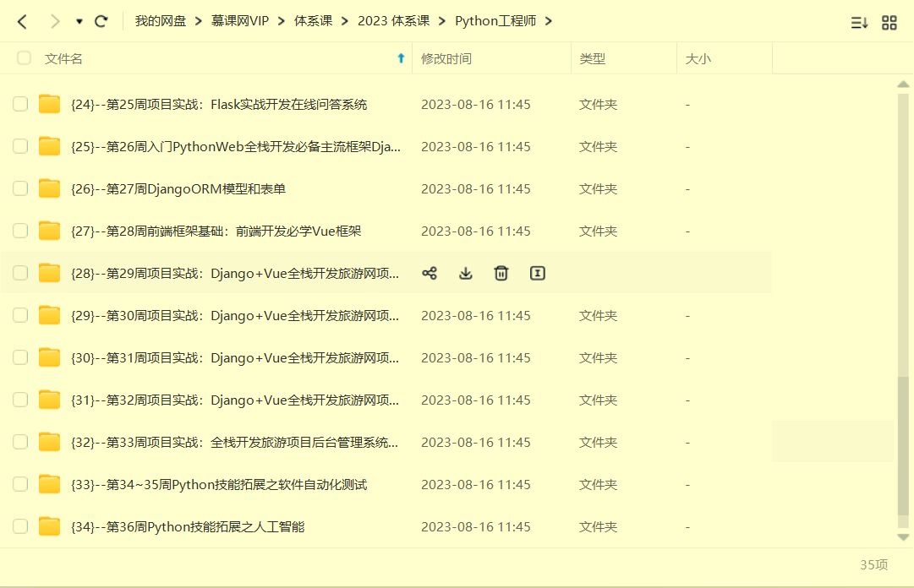Toggle the select-all checkbox in header

tap(24, 58)
